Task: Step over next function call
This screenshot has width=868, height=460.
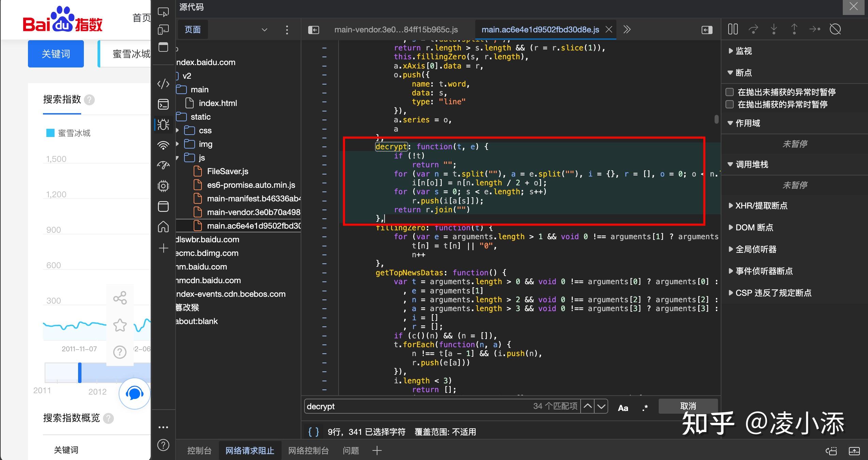Action: (x=753, y=29)
